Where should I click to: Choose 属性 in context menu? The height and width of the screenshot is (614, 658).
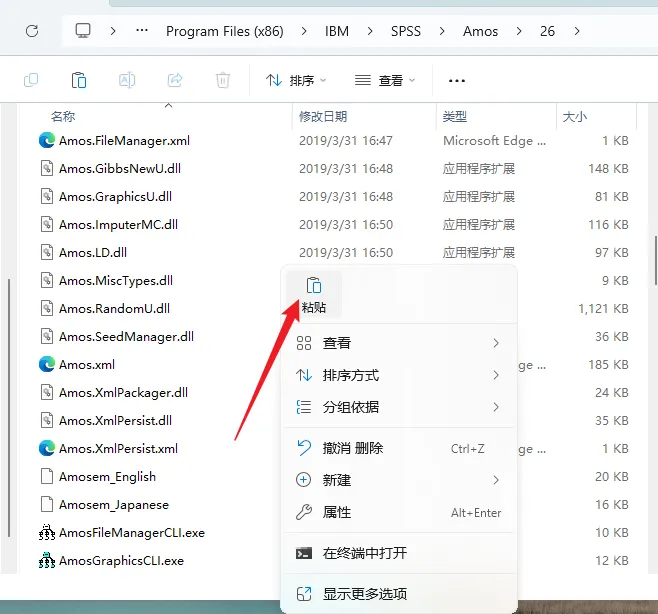pyautogui.click(x=399, y=512)
